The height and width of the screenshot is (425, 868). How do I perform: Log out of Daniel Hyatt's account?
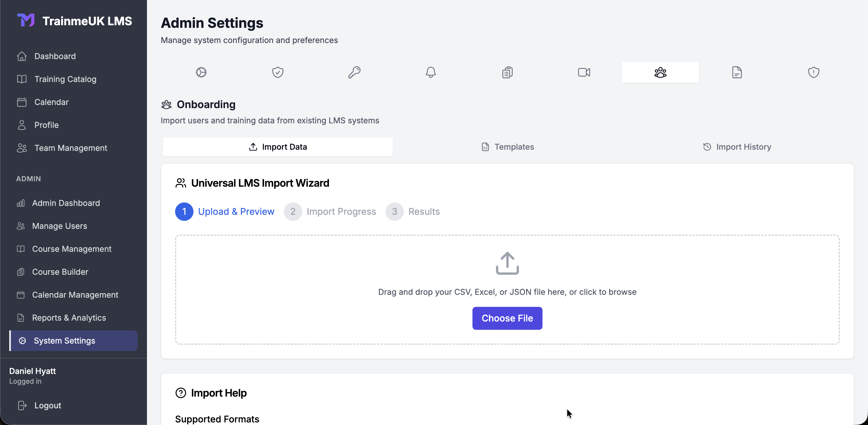pyautogui.click(x=47, y=405)
